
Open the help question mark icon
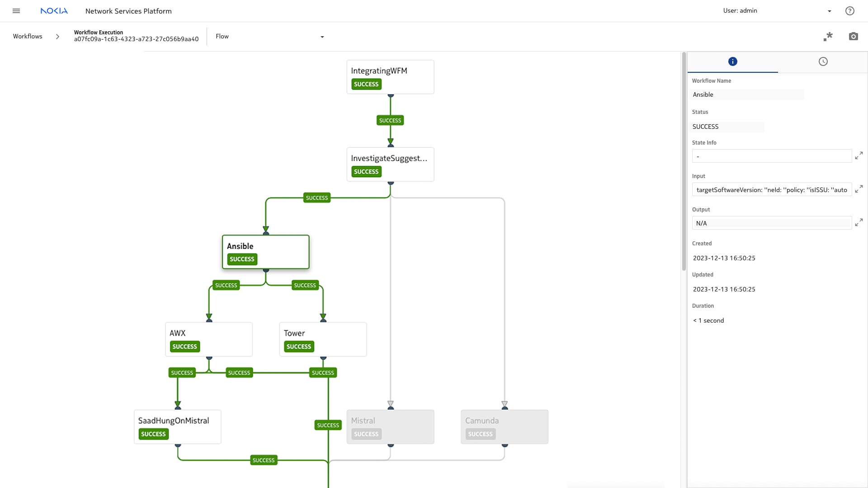coord(850,11)
